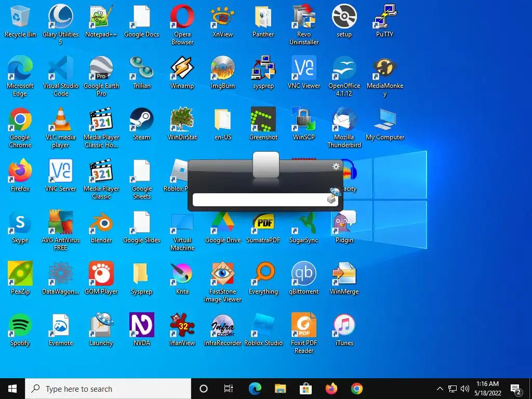Select the ImgBurn desktop icon
Viewport: 532px width, 399px height.
click(222, 73)
